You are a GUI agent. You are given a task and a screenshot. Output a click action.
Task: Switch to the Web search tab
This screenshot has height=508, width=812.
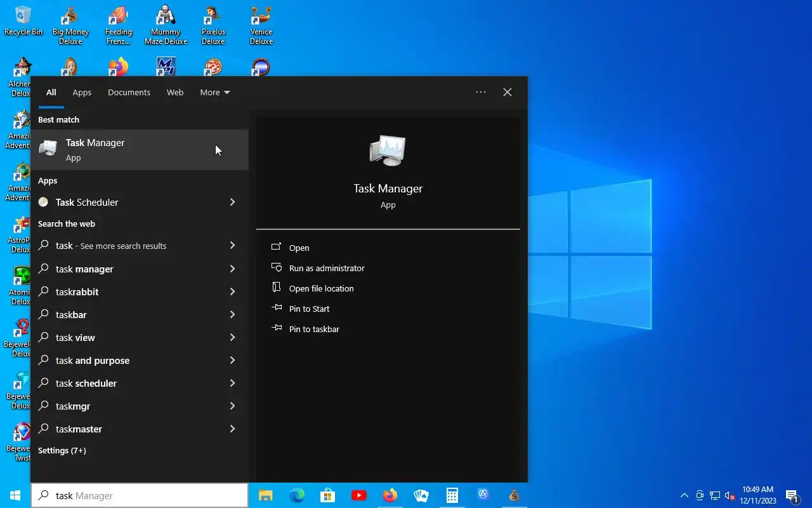(175, 92)
